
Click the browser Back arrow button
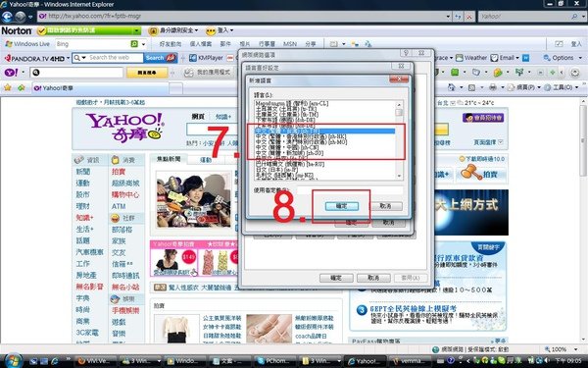tap(7, 17)
